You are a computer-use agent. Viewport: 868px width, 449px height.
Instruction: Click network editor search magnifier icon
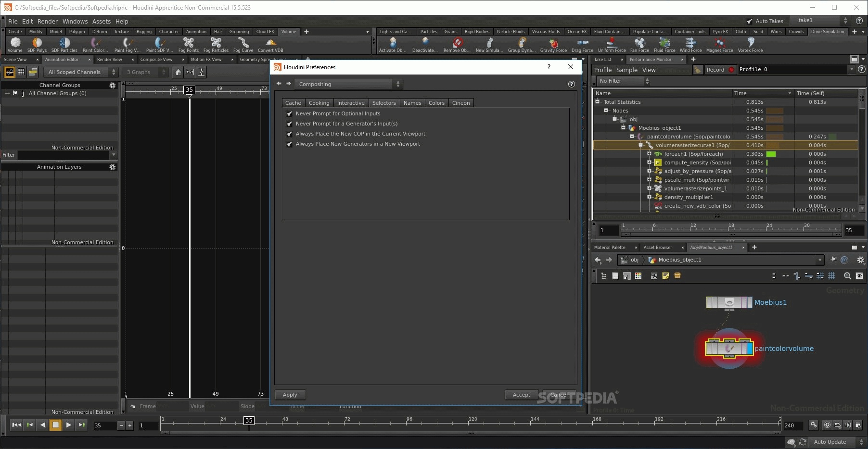pos(848,276)
